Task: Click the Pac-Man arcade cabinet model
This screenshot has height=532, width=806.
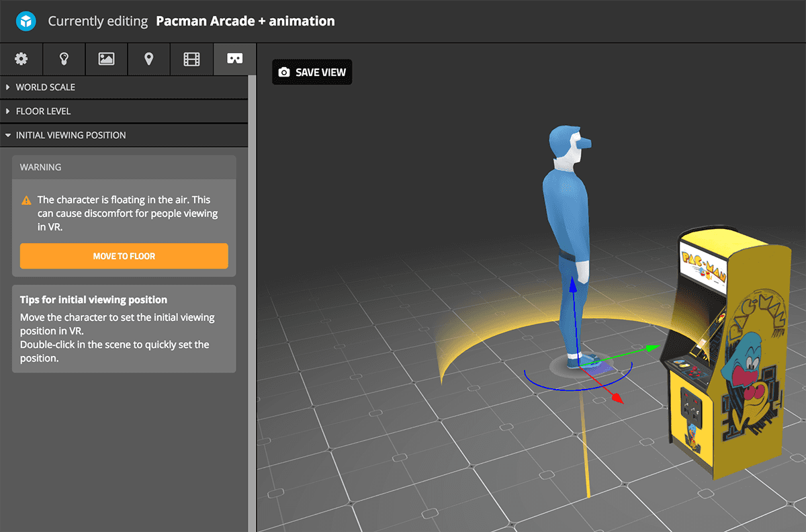Action: (728, 352)
